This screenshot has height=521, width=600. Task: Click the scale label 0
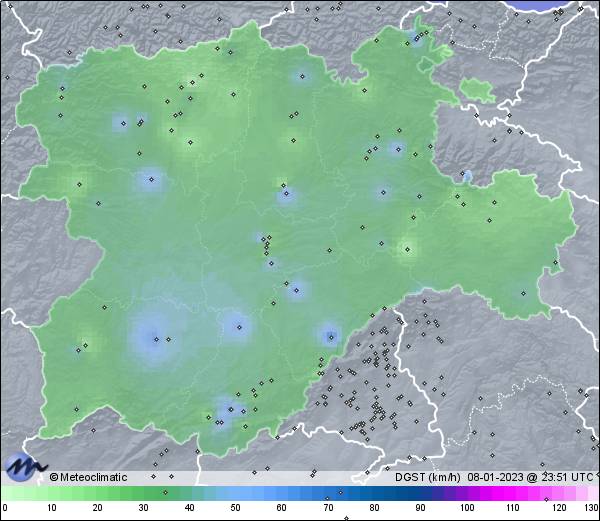click(5, 508)
